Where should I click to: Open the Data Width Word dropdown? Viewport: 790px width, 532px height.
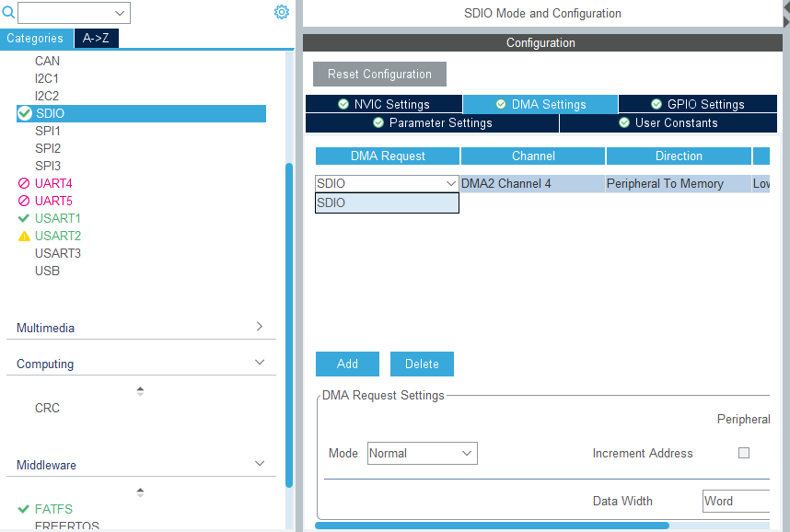tap(736, 502)
